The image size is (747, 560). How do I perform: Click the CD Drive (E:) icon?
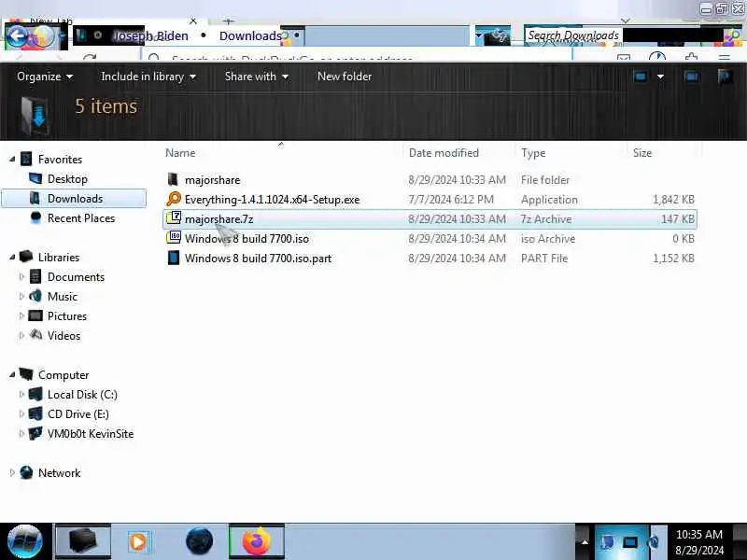click(x=35, y=413)
